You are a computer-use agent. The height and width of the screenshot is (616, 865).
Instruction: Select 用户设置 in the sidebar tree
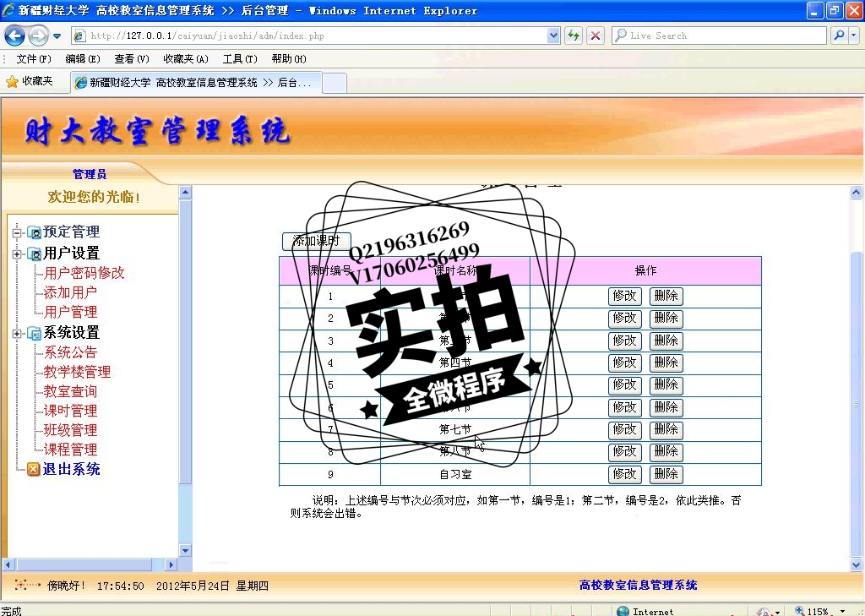71,253
